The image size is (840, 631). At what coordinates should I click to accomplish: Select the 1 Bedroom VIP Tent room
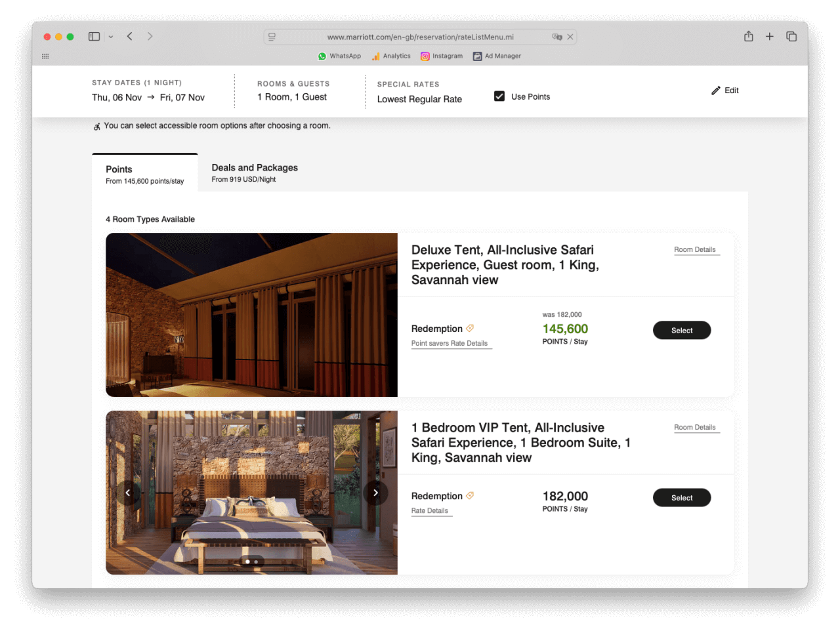[681, 498]
